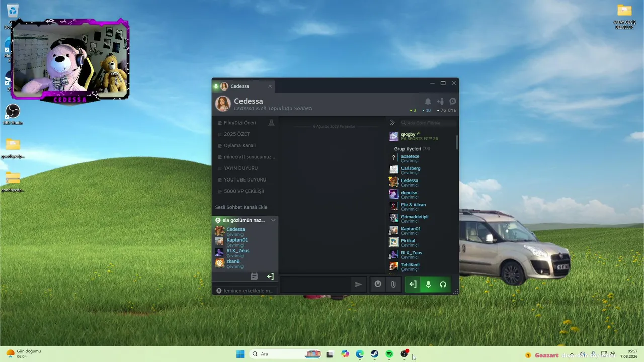Select member depulso
This screenshot has height=362, width=644.
[422, 195]
